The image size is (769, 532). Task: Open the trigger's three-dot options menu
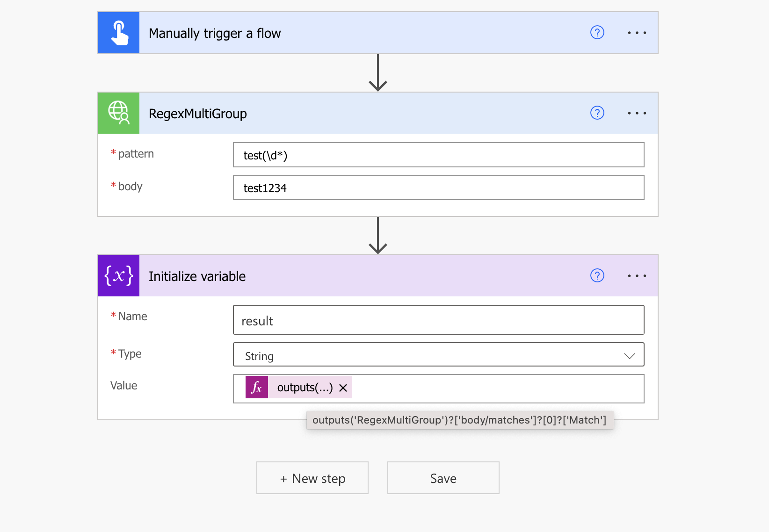637,33
